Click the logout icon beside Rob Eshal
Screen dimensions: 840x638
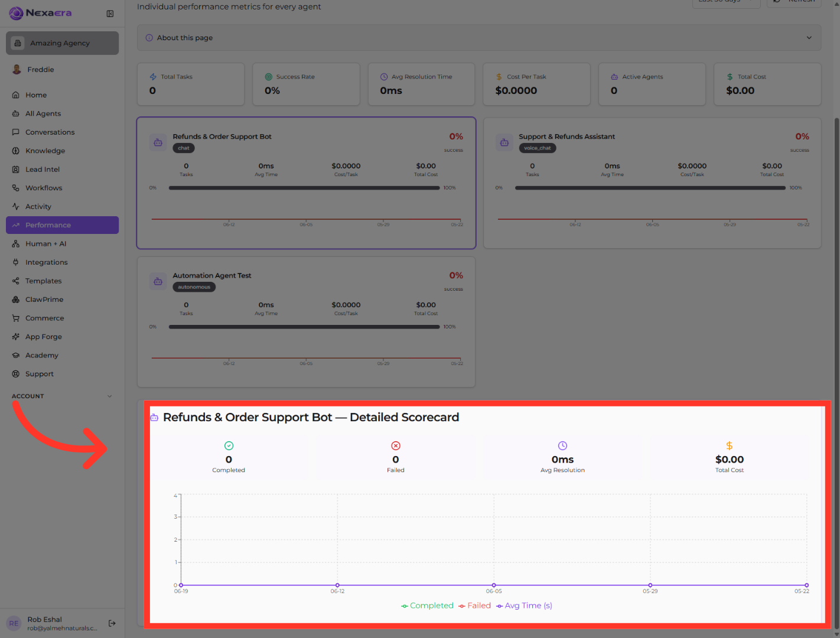coord(112,623)
